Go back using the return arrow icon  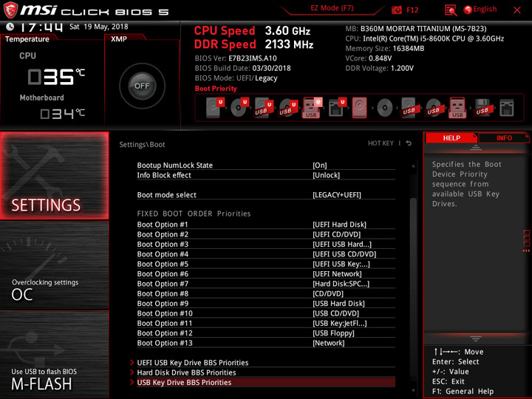click(x=409, y=143)
